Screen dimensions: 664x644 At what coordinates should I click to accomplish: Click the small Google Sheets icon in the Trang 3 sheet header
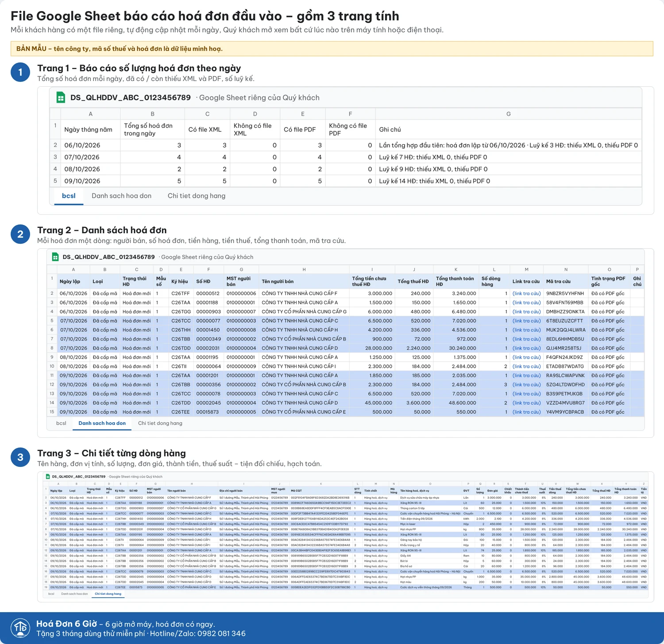click(48, 477)
